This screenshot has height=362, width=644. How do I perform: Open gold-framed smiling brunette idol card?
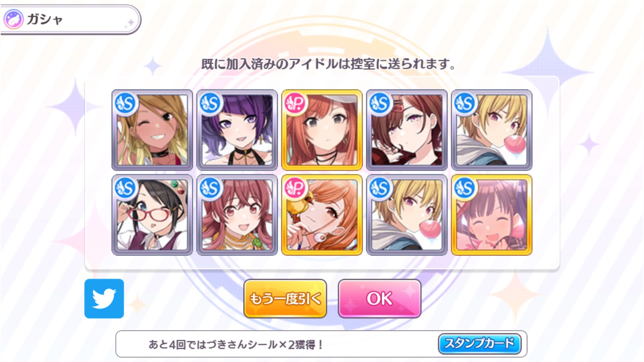[492, 215]
